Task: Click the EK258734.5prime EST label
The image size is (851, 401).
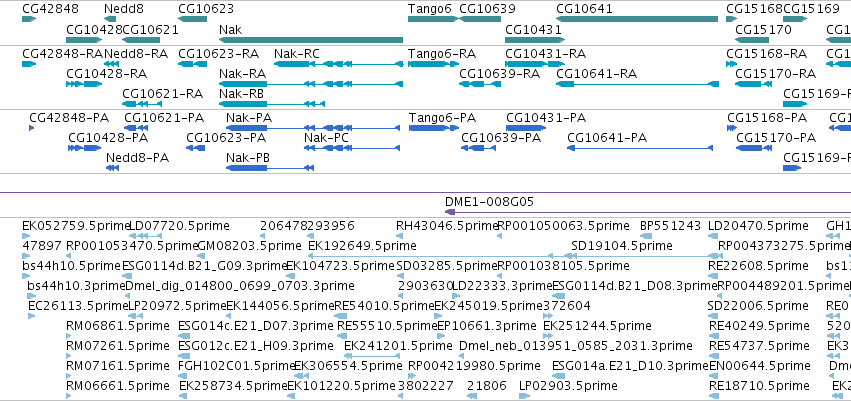Action: tap(232, 386)
